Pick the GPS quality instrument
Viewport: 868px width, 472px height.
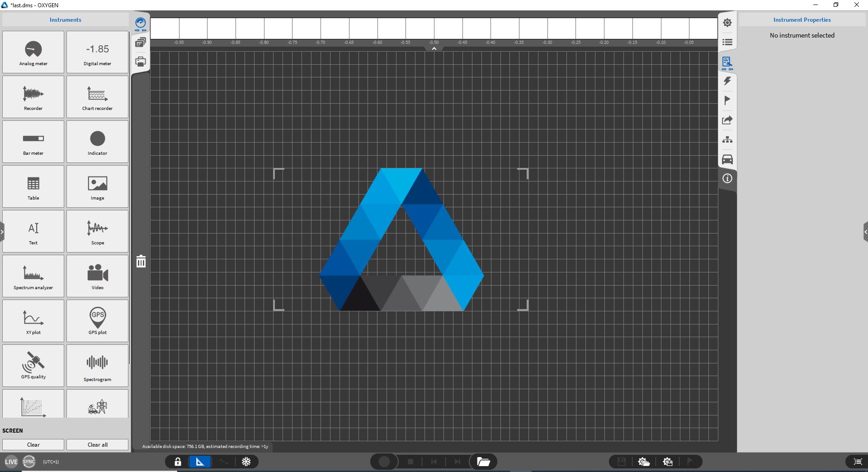coord(33,366)
